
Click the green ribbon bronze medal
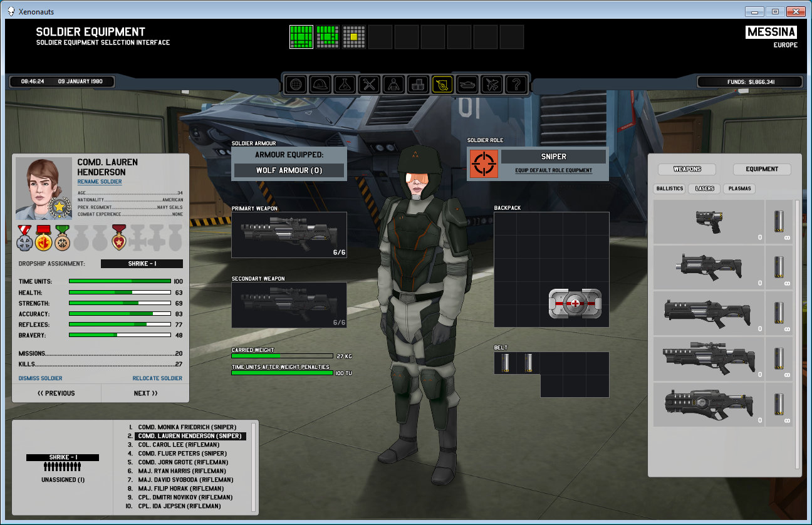click(x=63, y=237)
